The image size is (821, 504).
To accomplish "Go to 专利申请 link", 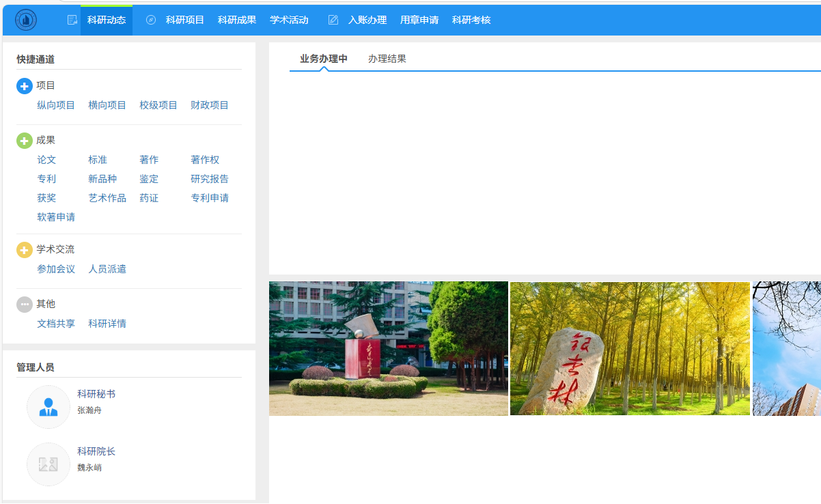I will 210,198.
